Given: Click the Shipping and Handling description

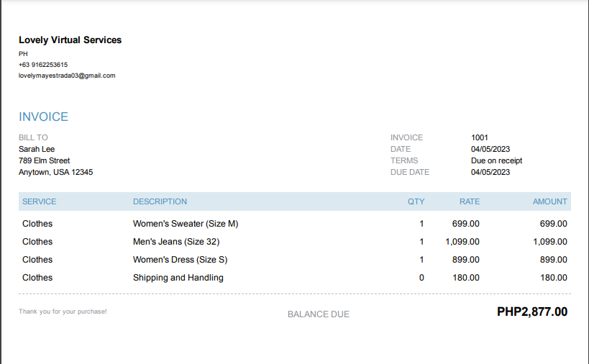Looking at the screenshot, I should point(178,278).
